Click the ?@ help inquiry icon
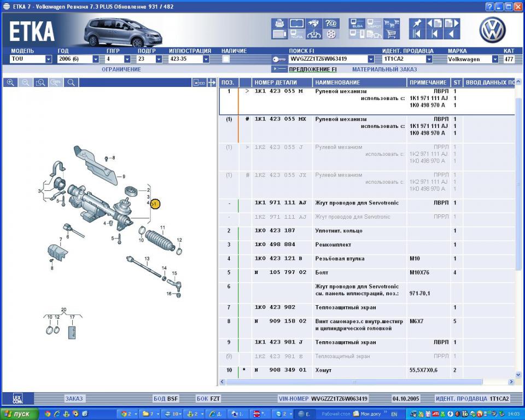 pos(331,23)
